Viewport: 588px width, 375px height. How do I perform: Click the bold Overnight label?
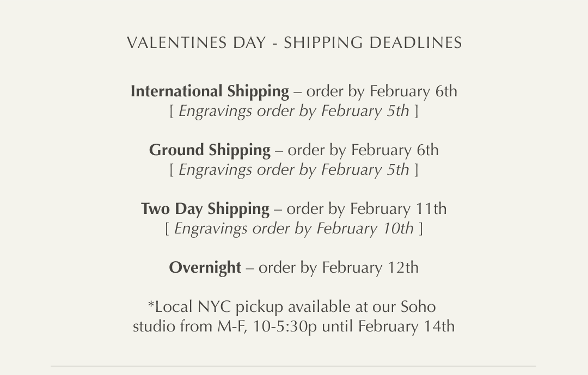(205, 268)
